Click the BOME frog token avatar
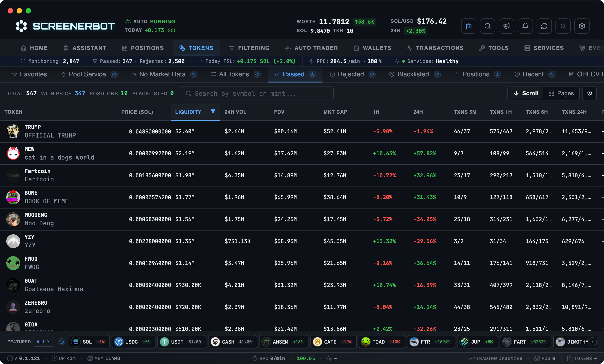604x364 pixels. point(13,197)
